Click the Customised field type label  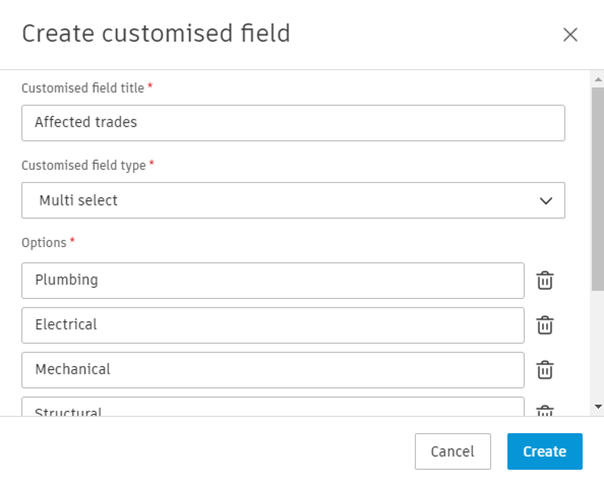(x=84, y=165)
